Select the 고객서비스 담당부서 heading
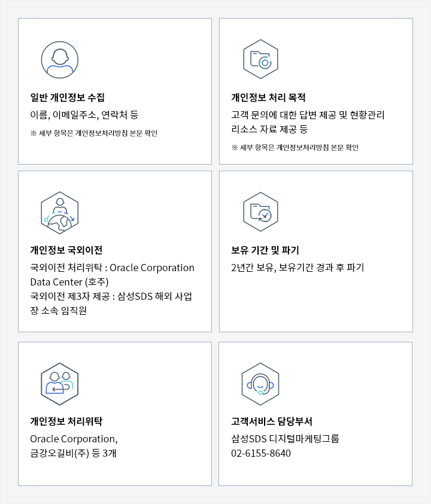The image size is (431, 504). pyautogui.click(x=272, y=421)
